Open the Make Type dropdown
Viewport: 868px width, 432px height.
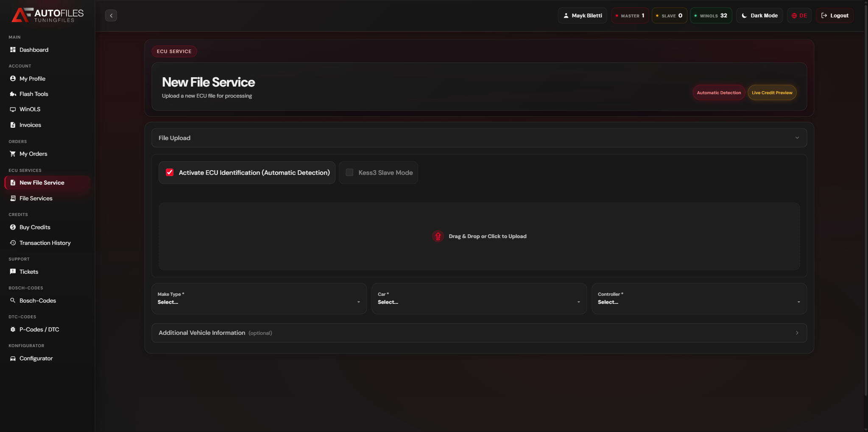coord(259,299)
